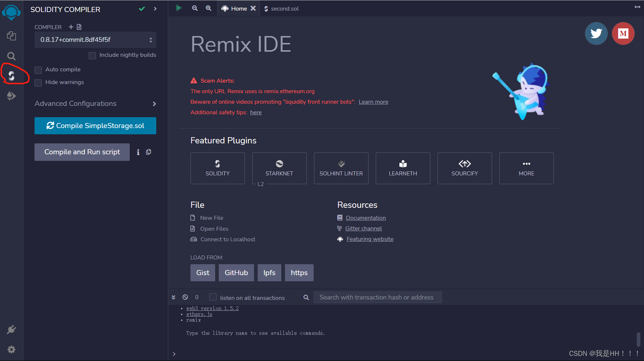Open the Solidity Compiler sidebar icon
644x361 pixels.
[11, 76]
